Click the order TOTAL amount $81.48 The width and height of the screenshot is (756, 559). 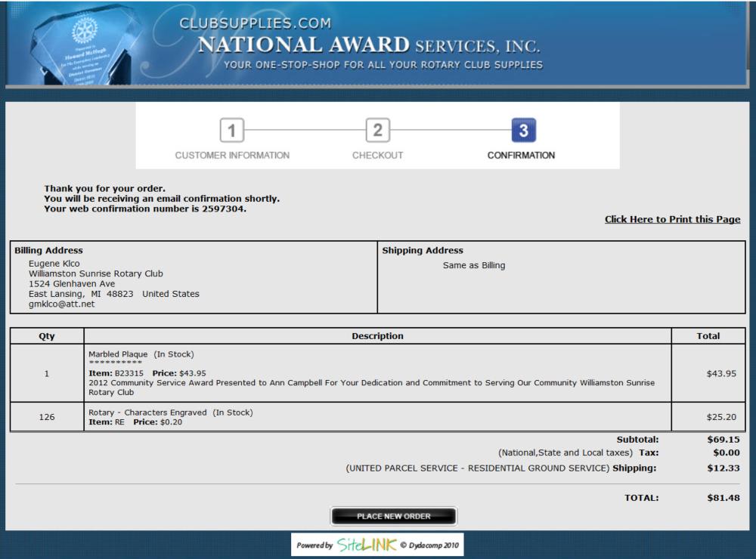pyautogui.click(x=723, y=498)
